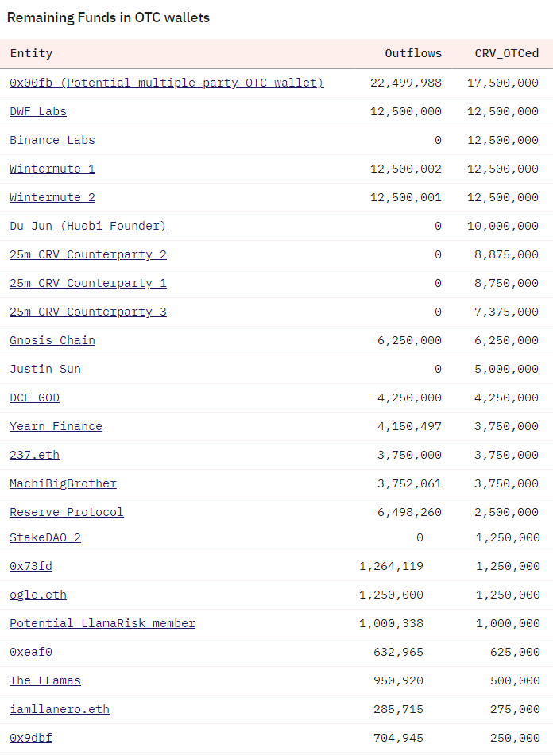Open the ogle.eth link
The image size is (553, 756).
(38, 595)
